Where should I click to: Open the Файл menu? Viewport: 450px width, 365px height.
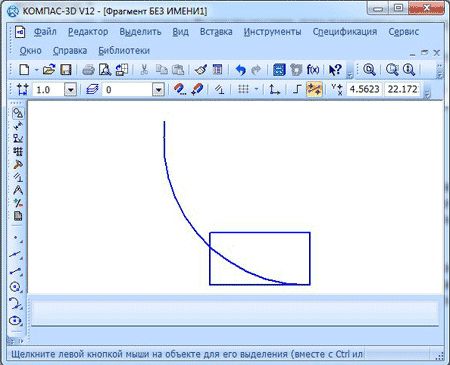click(45, 32)
